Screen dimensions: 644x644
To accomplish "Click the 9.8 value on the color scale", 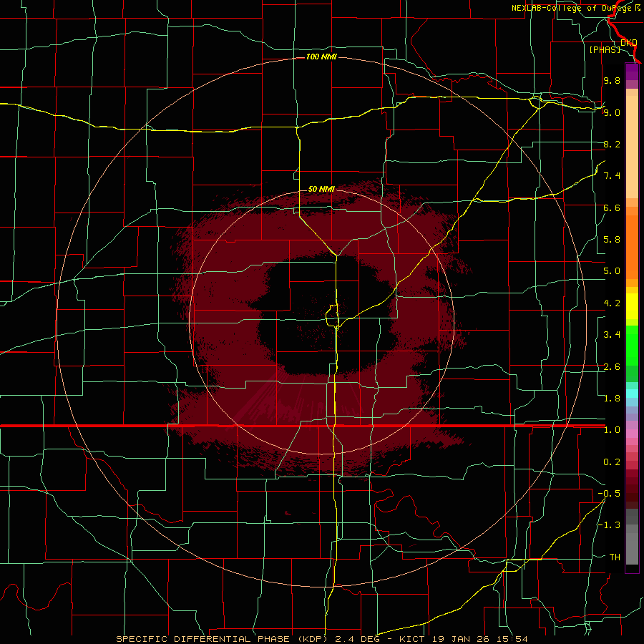I will 612,80.
